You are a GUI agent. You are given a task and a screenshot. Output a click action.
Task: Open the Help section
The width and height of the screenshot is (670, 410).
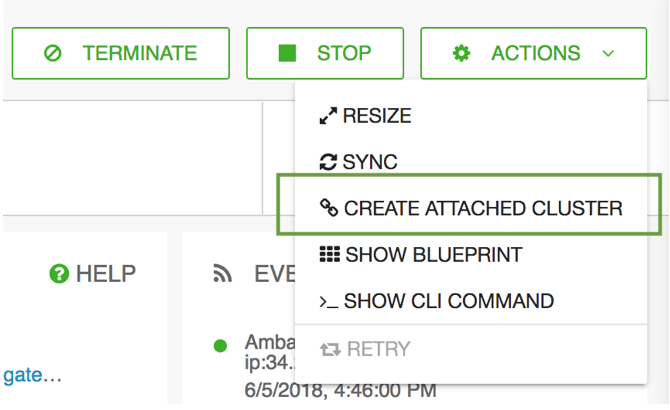pos(93,274)
